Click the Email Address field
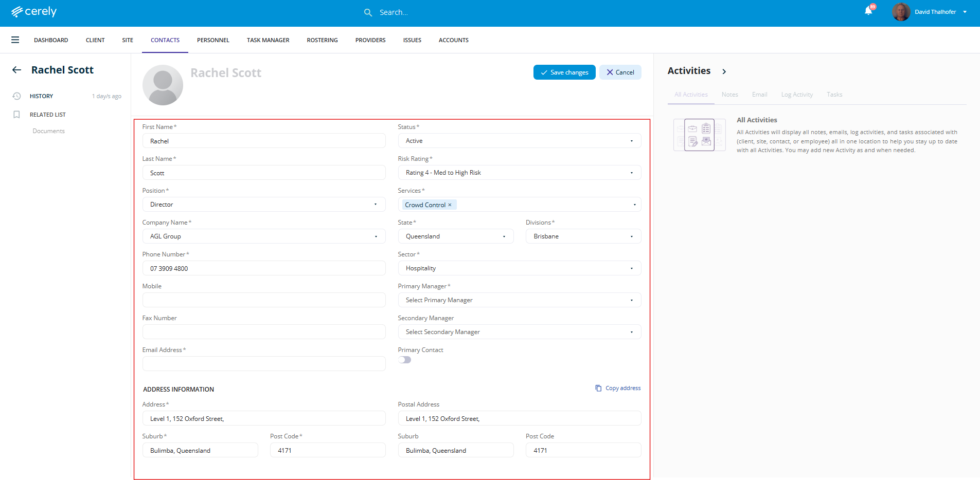Image resolution: width=980 pixels, height=480 pixels. point(264,364)
